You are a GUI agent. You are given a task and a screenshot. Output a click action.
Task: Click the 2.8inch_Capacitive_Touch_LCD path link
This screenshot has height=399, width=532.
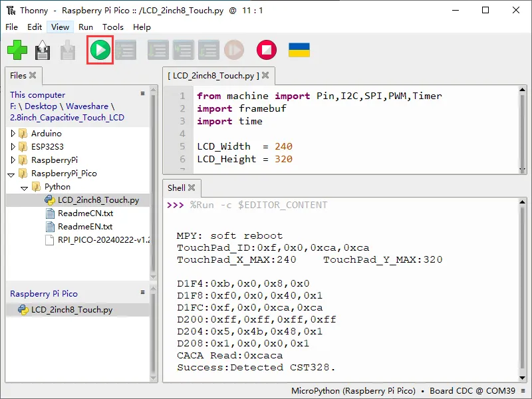point(67,118)
